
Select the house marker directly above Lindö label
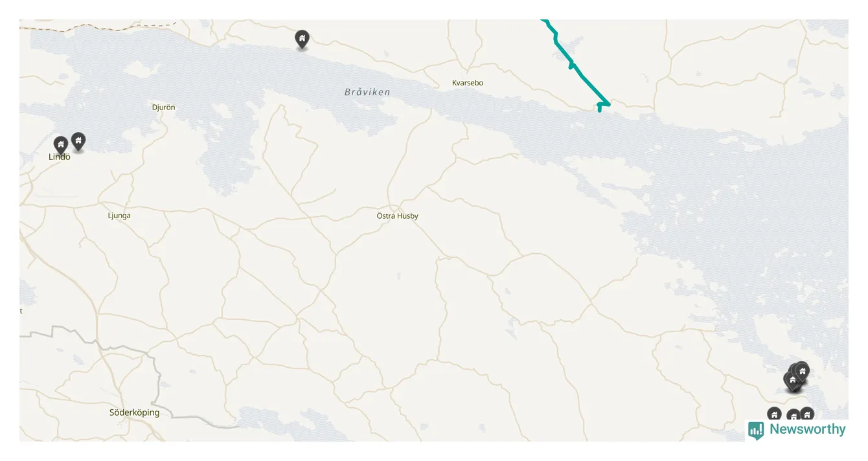[61, 145]
